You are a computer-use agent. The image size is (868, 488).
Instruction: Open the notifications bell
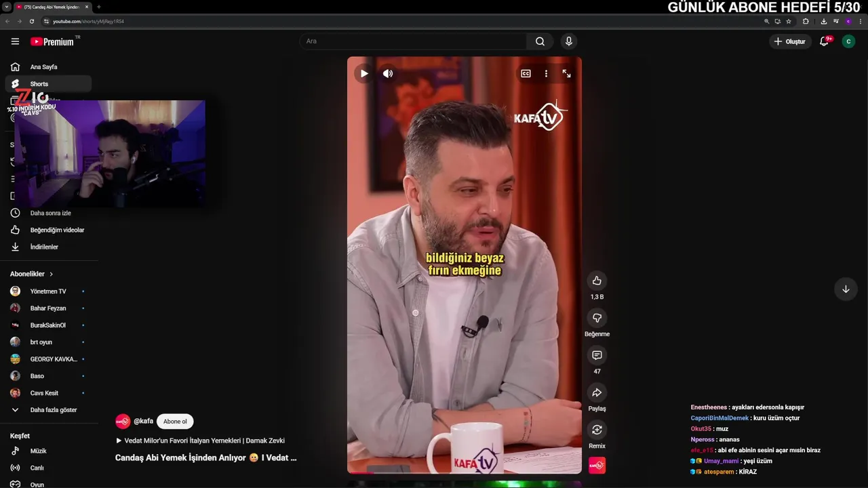pos(825,41)
